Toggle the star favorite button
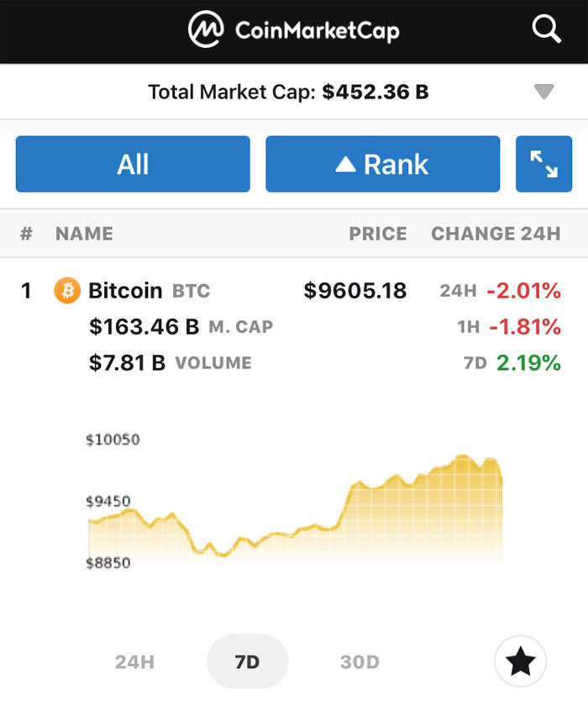Viewport: 588px width, 707px height. tap(521, 661)
